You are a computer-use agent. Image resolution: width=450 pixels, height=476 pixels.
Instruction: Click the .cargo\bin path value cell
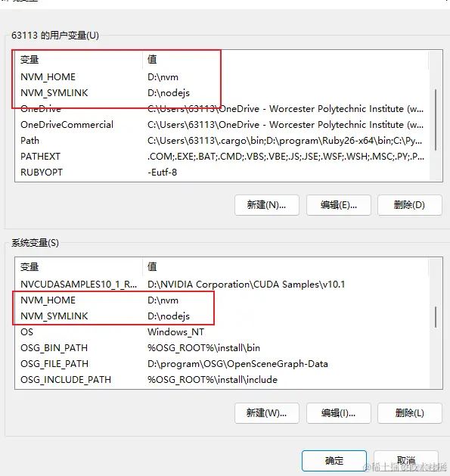point(284,141)
